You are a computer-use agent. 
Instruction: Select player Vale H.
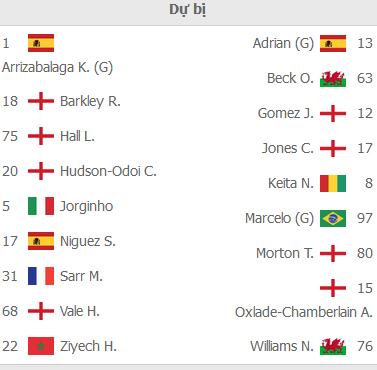(x=80, y=311)
